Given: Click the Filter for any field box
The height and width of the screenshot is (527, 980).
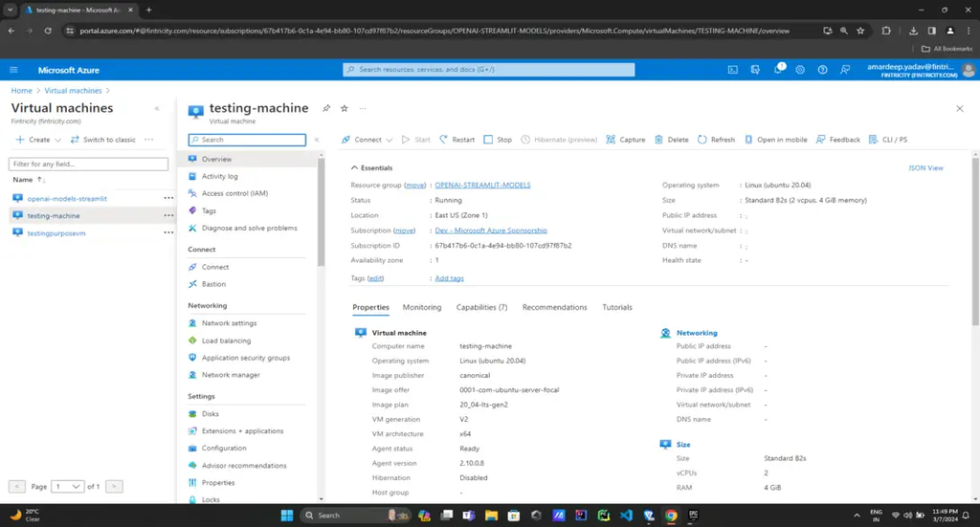Looking at the screenshot, I should 88,165.
